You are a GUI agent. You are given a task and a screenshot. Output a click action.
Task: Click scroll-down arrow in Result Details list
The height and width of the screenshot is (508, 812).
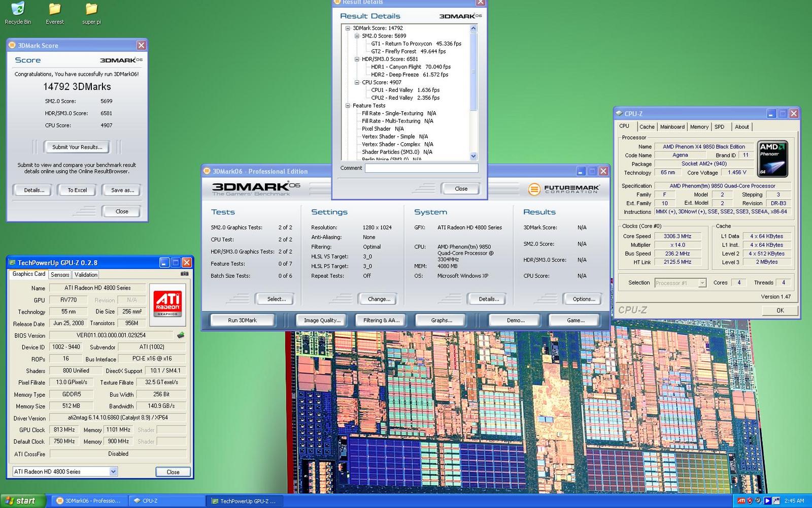point(473,156)
